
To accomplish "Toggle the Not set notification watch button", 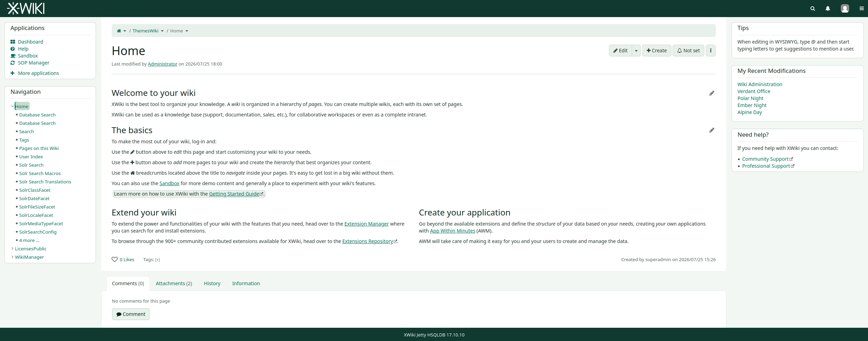I will coord(688,51).
